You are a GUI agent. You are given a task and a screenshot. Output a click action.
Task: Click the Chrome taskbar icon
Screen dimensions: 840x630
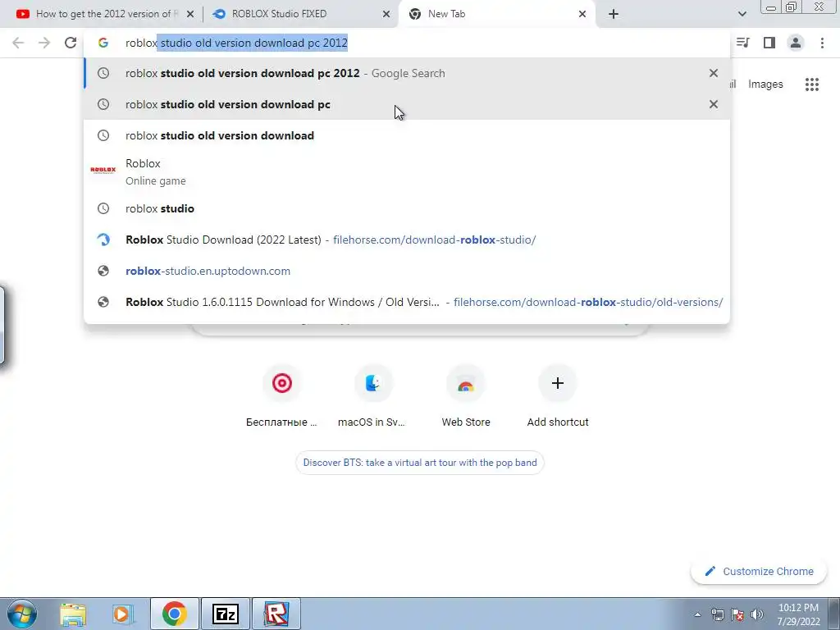175,614
